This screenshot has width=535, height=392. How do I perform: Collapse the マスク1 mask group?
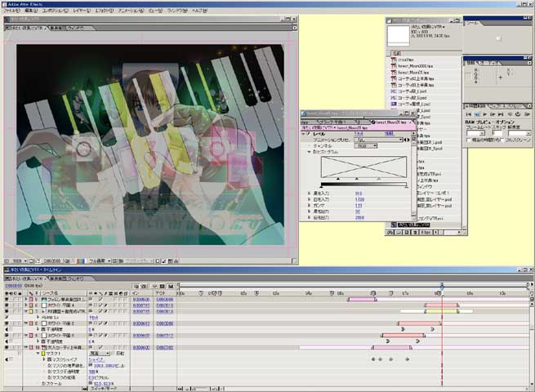pyautogui.click(x=38, y=354)
